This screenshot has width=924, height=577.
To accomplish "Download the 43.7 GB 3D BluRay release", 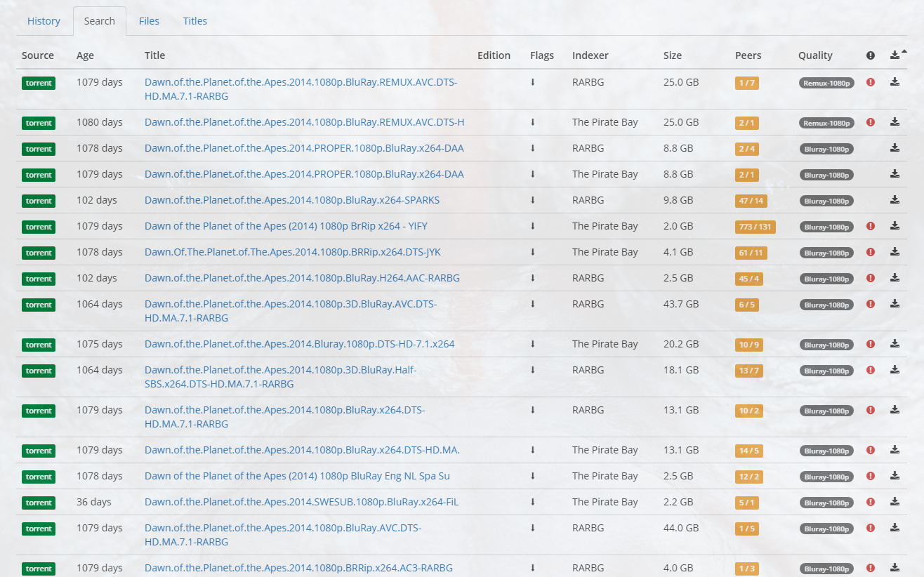I will (895, 304).
